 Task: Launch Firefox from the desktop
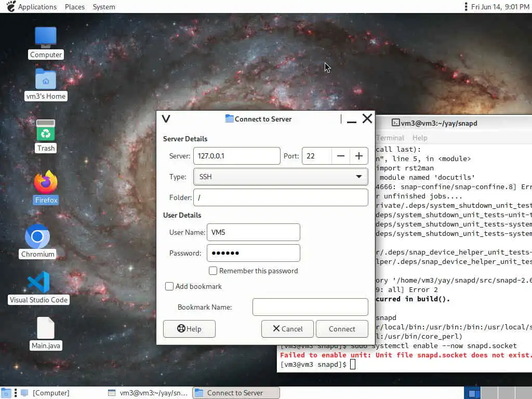(x=46, y=187)
